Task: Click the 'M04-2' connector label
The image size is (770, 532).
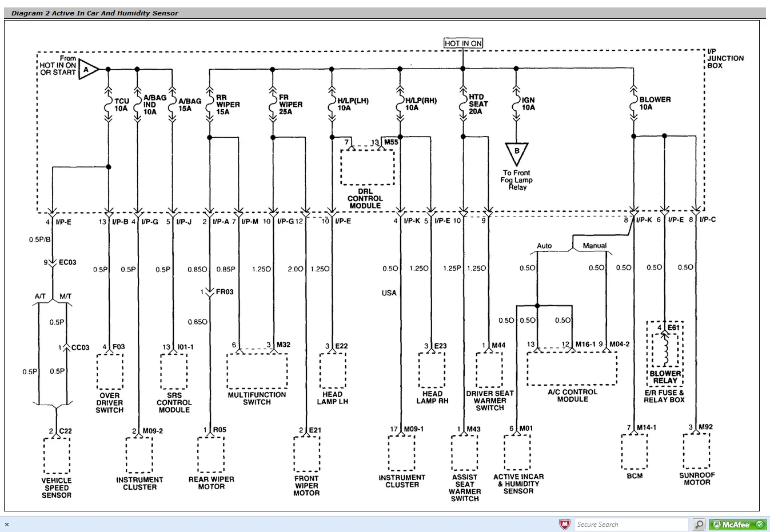Action: click(620, 344)
